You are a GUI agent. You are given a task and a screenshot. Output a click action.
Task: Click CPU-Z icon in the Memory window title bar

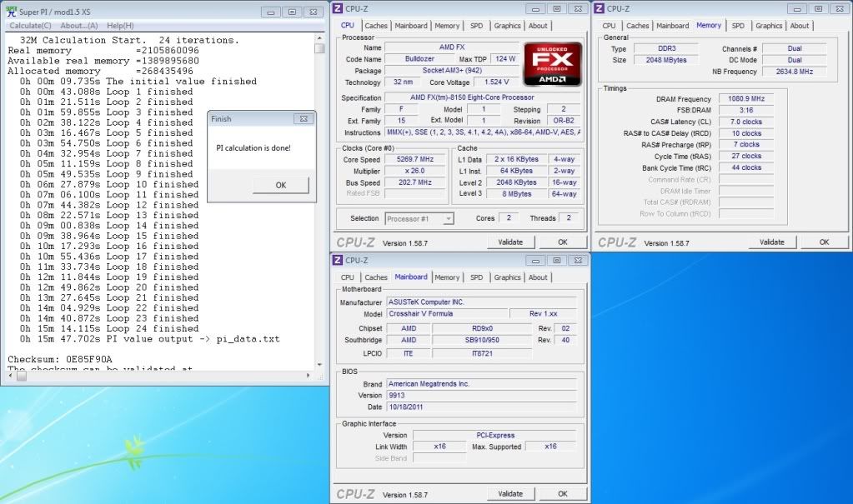(600, 8)
